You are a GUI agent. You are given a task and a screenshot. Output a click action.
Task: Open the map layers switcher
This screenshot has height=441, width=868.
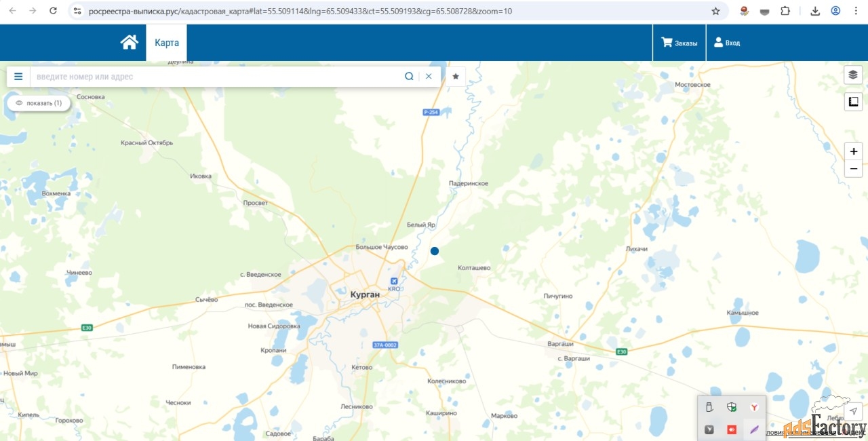click(853, 75)
